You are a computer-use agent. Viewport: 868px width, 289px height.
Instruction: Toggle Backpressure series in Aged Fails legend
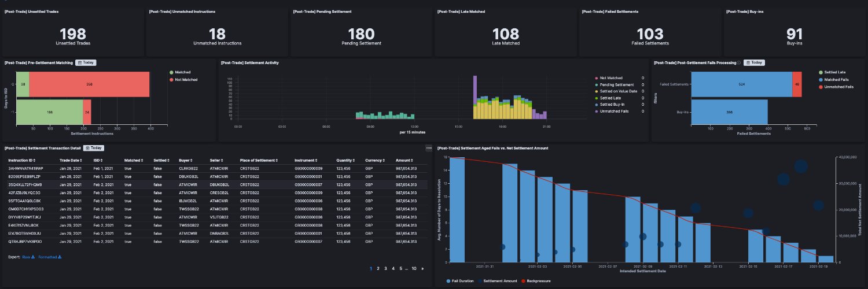[536, 281]
